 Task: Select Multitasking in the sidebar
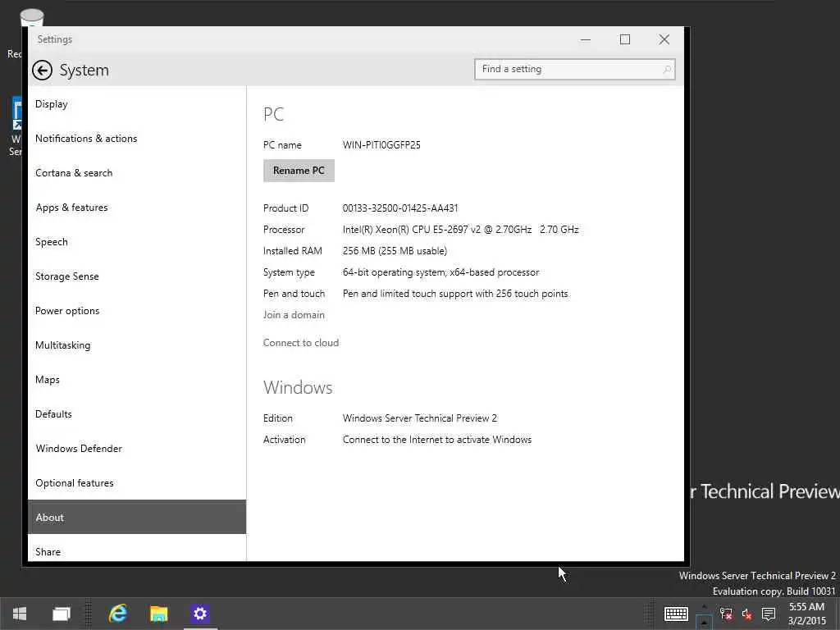click(x=137, y=345)
